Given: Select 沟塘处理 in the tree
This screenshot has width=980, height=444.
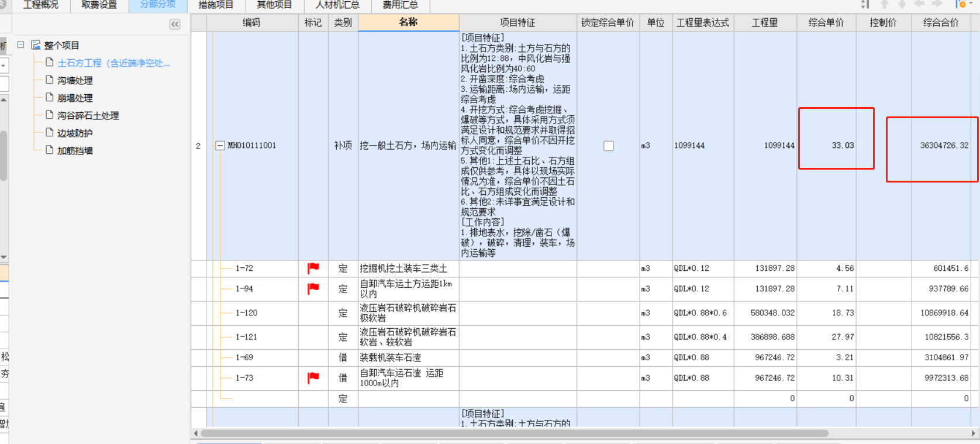Looking at the screenshot, I should click(x=75, y=81).
